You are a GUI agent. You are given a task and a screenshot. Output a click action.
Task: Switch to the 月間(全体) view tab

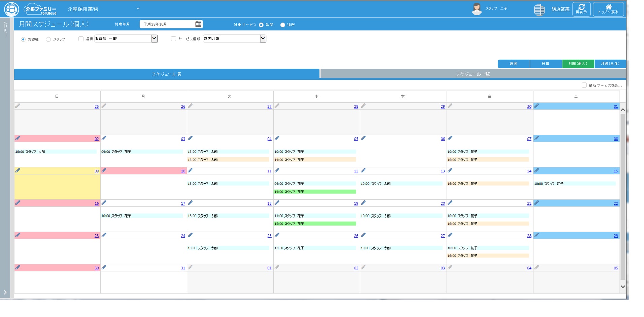point(610,64)
